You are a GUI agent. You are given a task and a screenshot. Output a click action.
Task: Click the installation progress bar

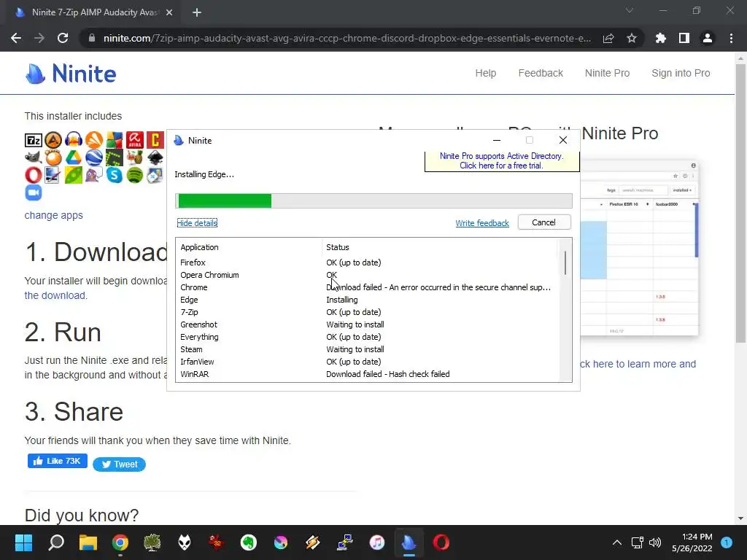coord(373,201)
